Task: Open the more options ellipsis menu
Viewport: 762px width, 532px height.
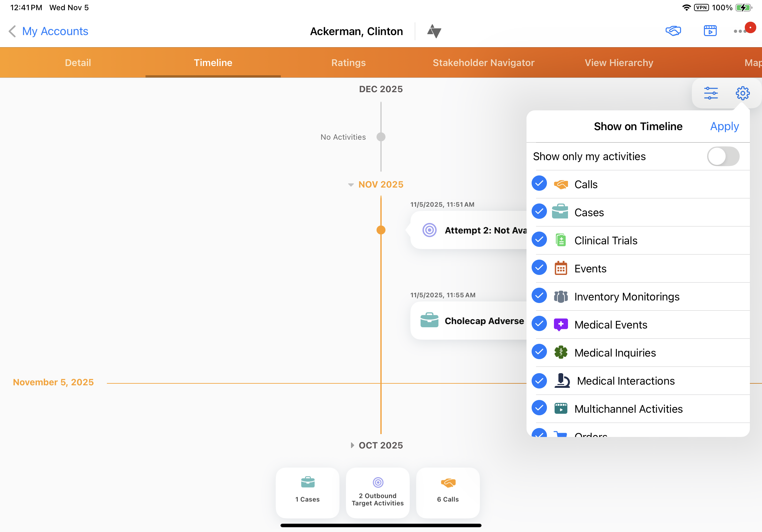Action: [740, 31]
